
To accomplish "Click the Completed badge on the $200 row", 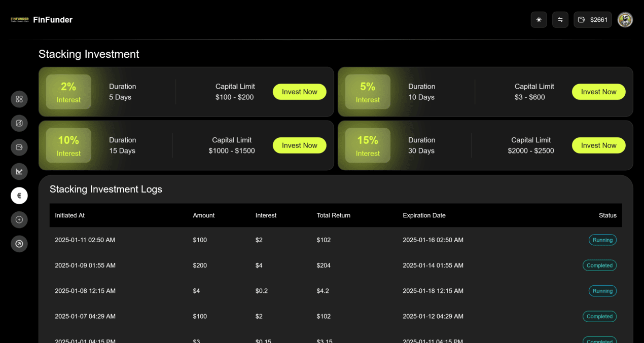I will pyautogui.click(x=599, y=265).
